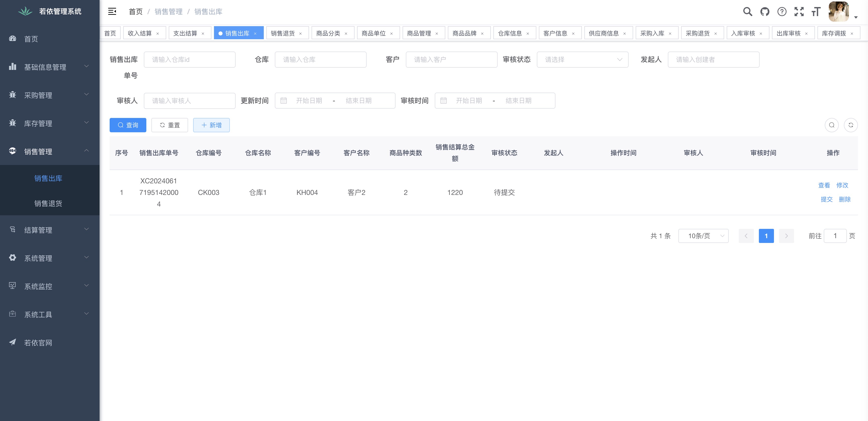
Task: Go to 首页 in the sidebar
Action: (x=50, y=39)
